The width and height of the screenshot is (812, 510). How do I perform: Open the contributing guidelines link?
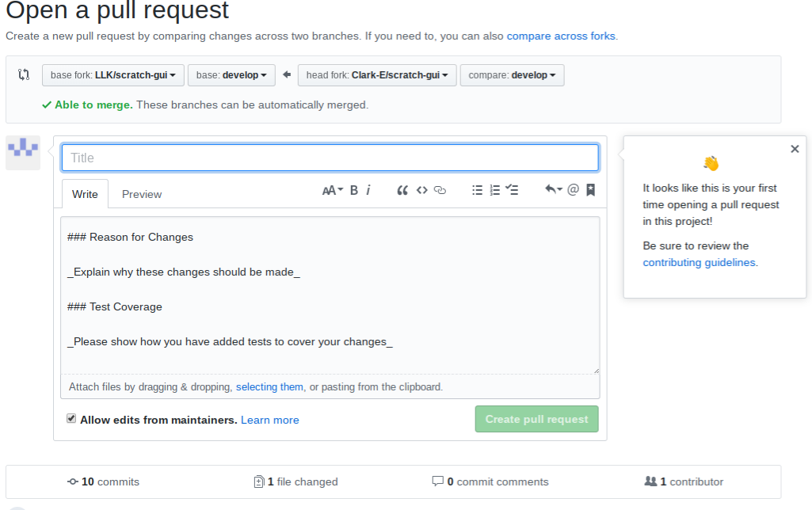(699, 262)
